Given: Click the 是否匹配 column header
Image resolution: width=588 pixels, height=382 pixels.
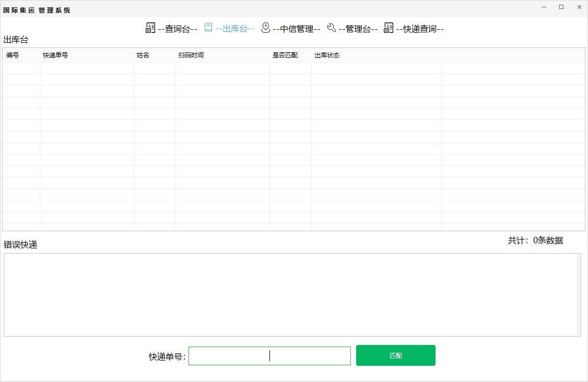Looking at the screenshot, I should pyautogui.click(x=290, y=55).
